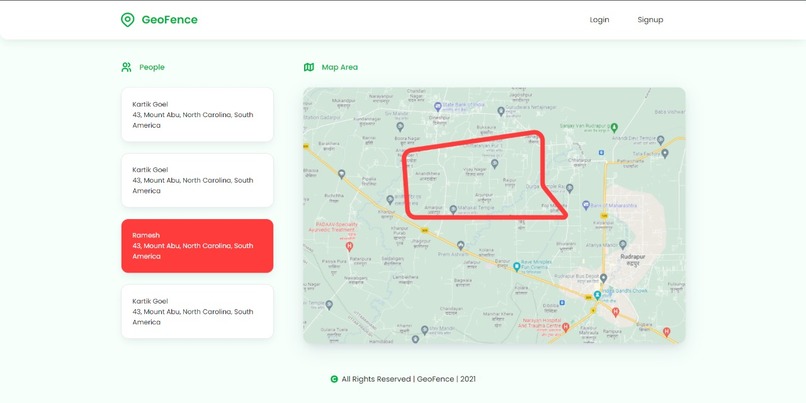The image size is (806, 403).
Task: Open the GeoFence home link text
Action: pyautogui.click(x=169, y=20)
